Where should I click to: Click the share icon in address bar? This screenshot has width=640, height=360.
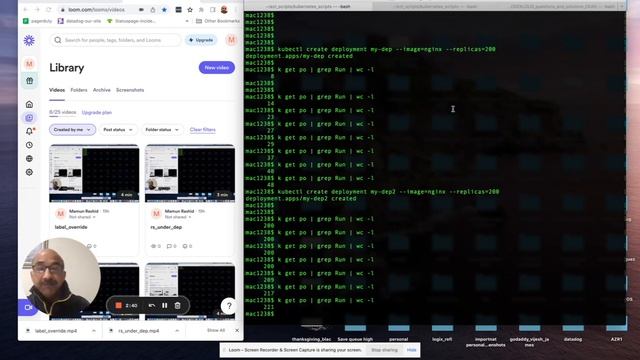tap(153, 9)
